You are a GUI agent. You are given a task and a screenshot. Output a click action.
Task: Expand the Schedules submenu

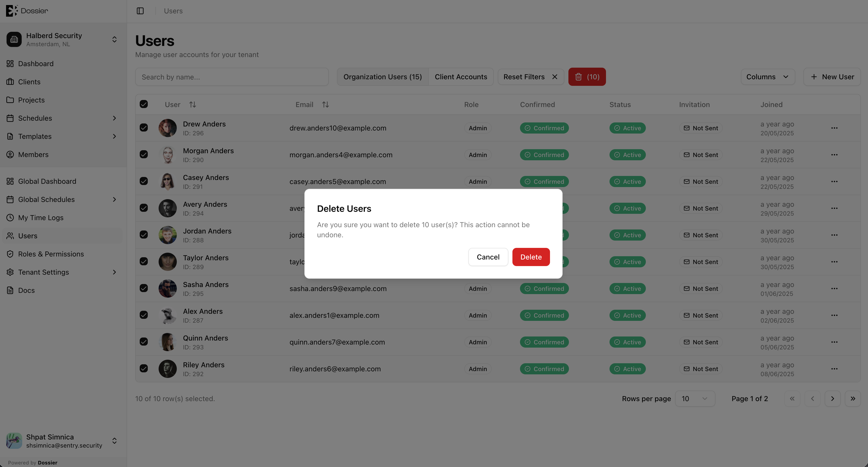[x=114, y=118]
